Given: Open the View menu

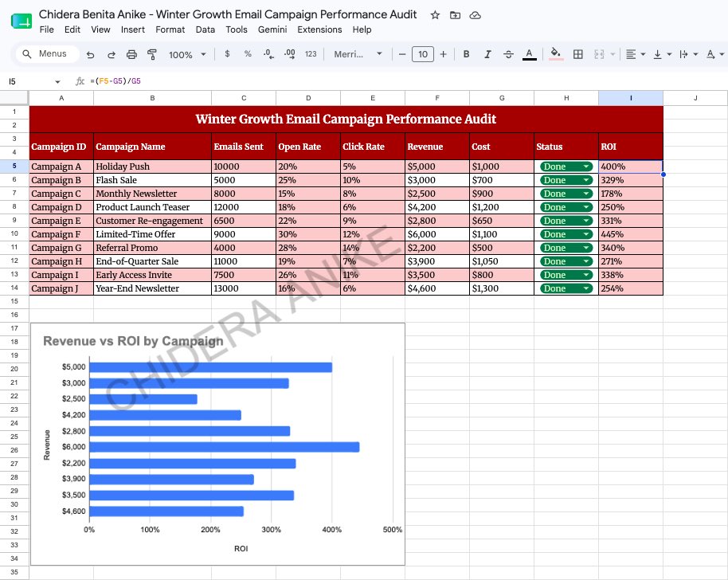Looking at the screenshot, I should (100, 29).
